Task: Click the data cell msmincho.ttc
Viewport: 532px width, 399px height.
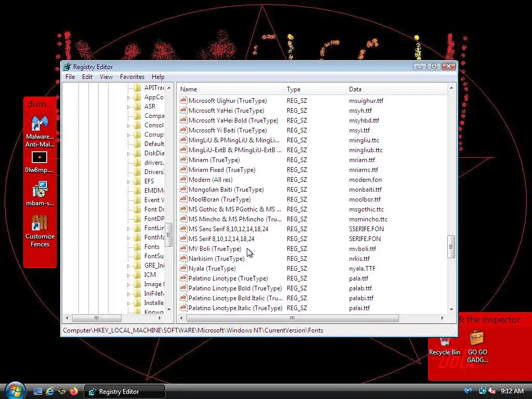Action: [x=368, y=219]
